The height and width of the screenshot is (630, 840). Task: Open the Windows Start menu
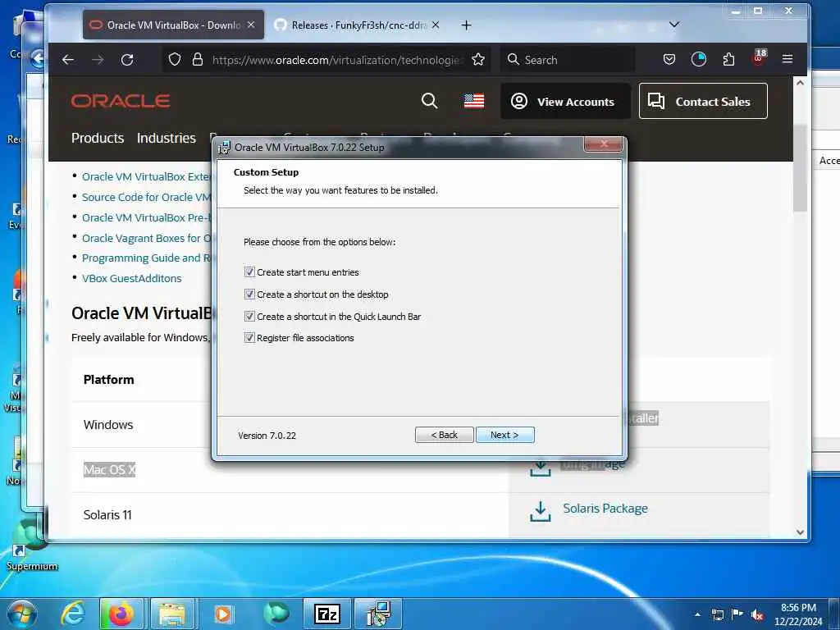coord(22,614)
